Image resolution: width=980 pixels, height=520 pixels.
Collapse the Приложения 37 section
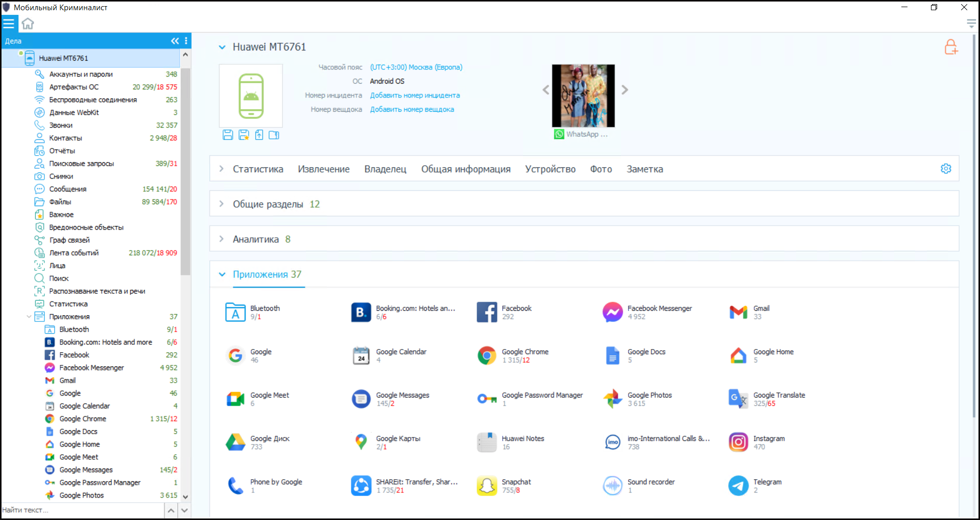pyautogui.click(x=222, y=275)
